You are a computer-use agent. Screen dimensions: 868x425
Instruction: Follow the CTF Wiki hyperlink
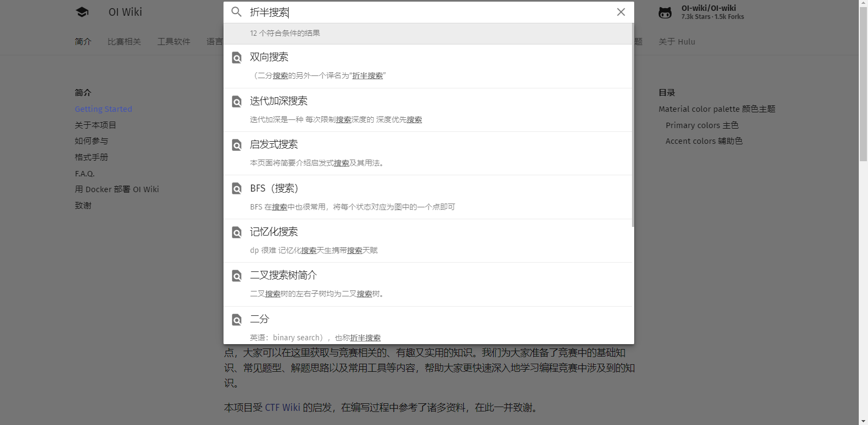[x=283, y=407]
